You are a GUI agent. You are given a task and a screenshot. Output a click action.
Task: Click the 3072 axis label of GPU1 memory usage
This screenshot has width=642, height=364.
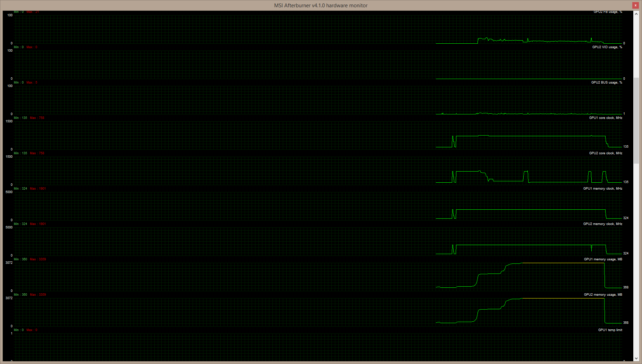[x=9, y=263]
